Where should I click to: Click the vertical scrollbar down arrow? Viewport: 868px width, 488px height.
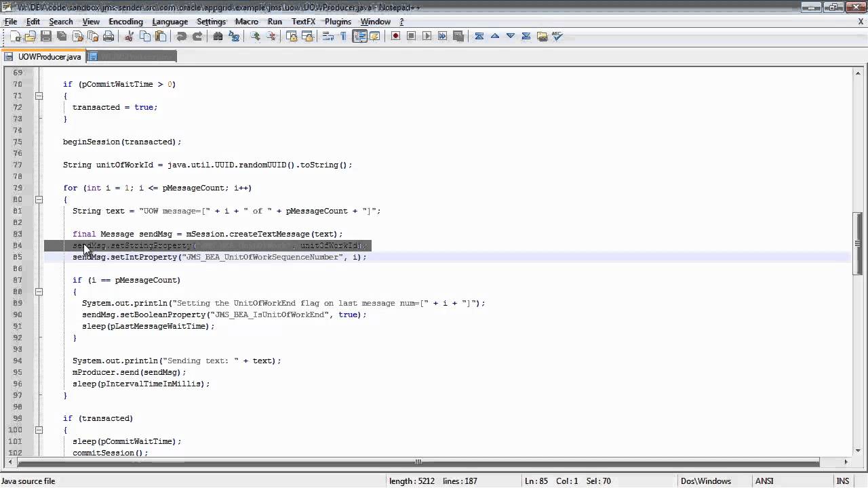tap(857, 451)
